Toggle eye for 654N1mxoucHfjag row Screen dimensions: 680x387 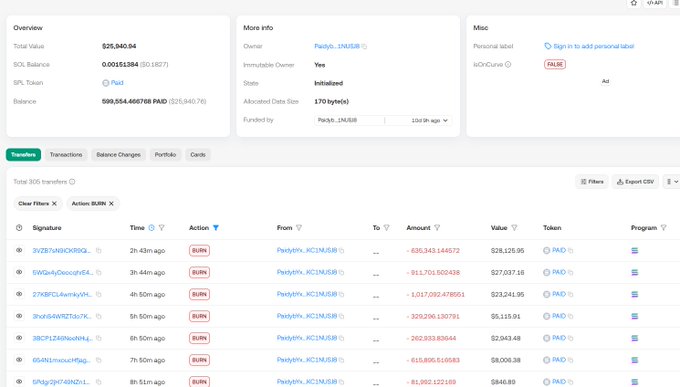pyautogui.click(x=19, y=360)
